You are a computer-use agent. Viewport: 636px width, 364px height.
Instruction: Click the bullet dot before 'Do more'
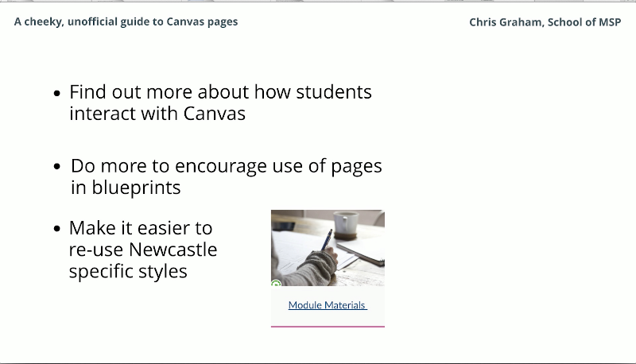point(56,167)
